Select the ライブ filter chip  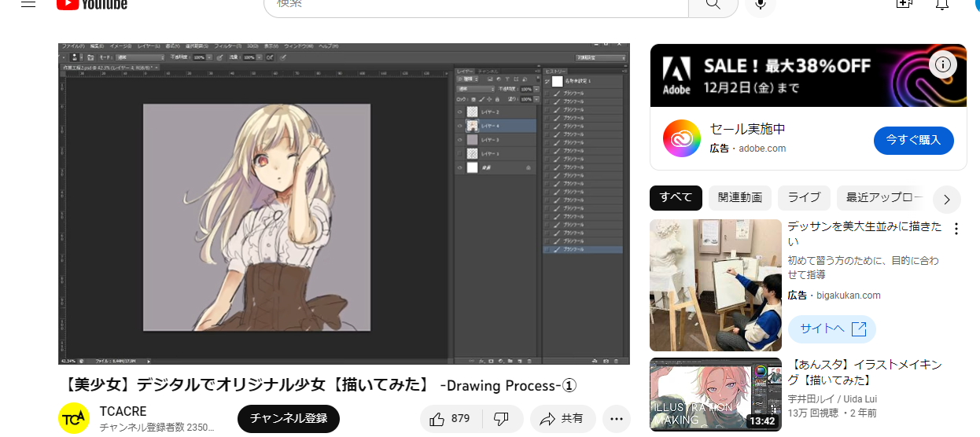click(x=804, y=197)
